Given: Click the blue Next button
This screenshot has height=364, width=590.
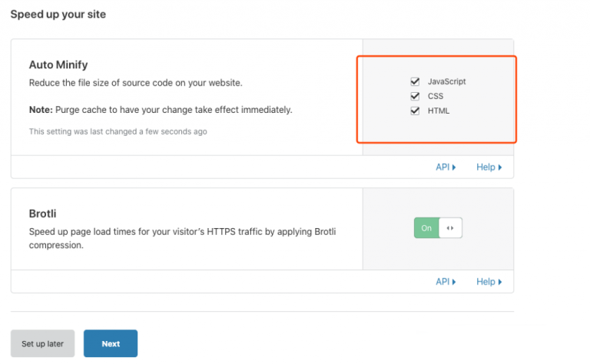Looking at the screenshot, I should click(x=111, y=343).
